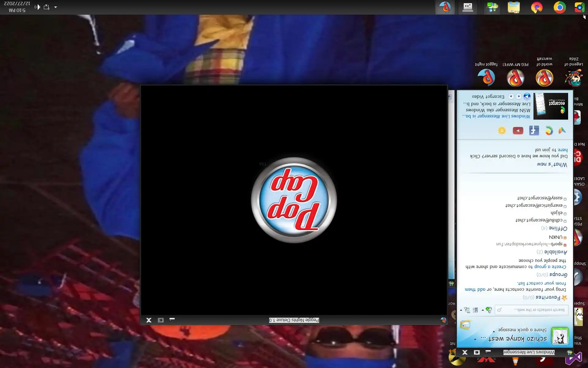Click the YouTube icon in Messenger
The width and height of the screenshot is (588, 368).
518,131
